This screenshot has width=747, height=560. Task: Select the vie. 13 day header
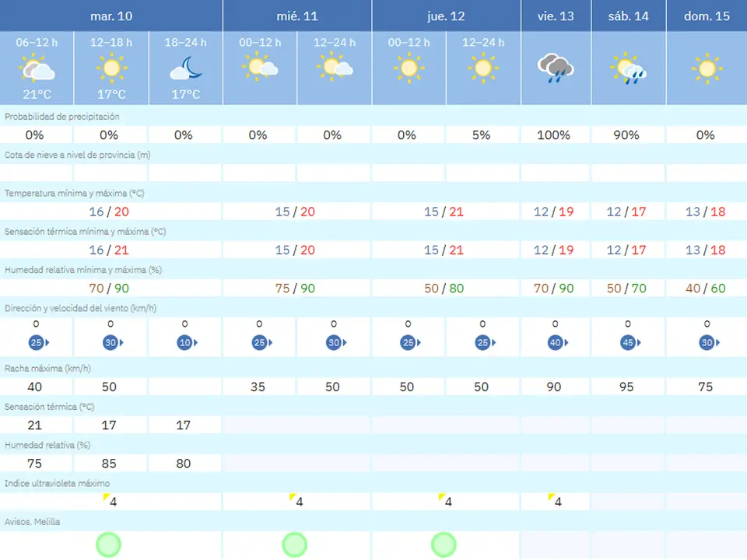tap(556, 16)
